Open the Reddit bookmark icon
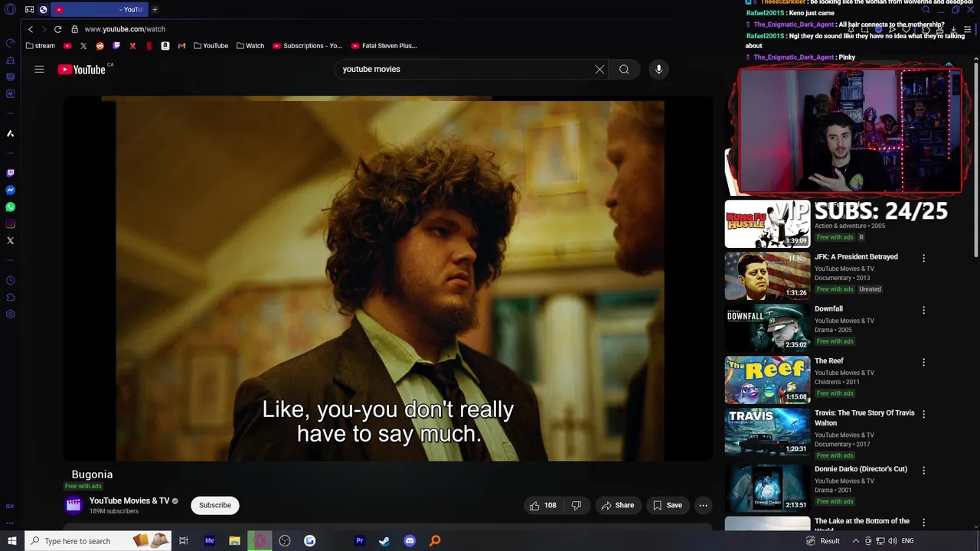980x551 pixels. pos(100,46)
